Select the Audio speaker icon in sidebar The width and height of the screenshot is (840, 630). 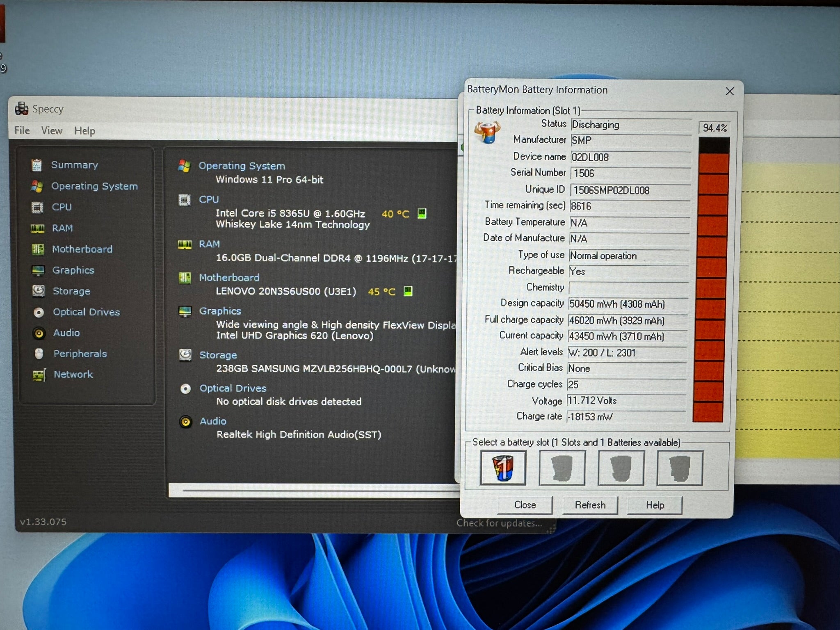click(x=39, y=333)
